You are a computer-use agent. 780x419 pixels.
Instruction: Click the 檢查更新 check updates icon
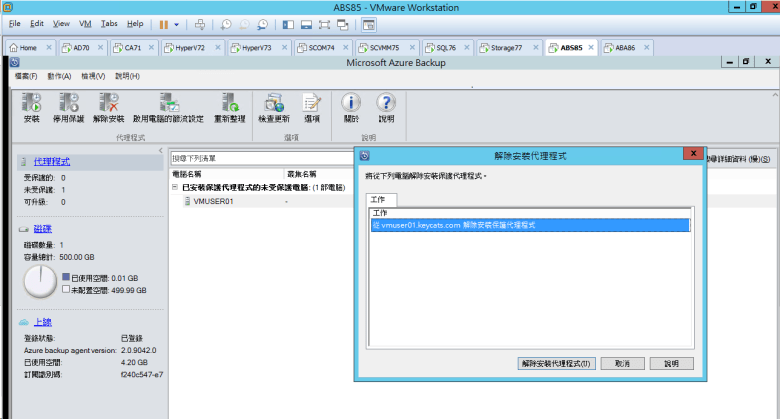(x=273, y=103)
